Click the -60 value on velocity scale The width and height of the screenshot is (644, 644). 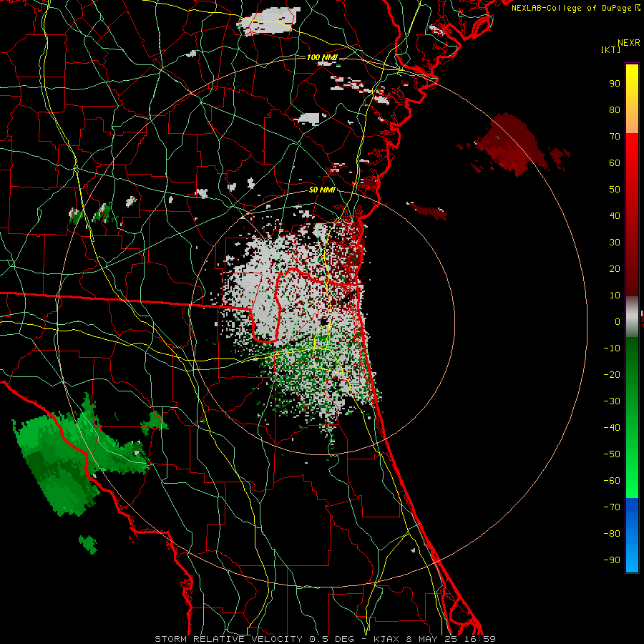612,481
